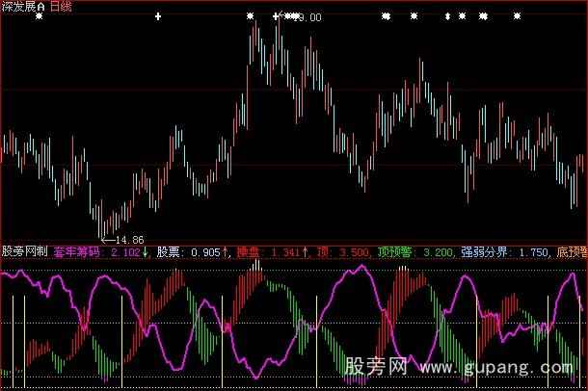
Task: Click the plus marker left of the price peak
Action: coord(159,16)
